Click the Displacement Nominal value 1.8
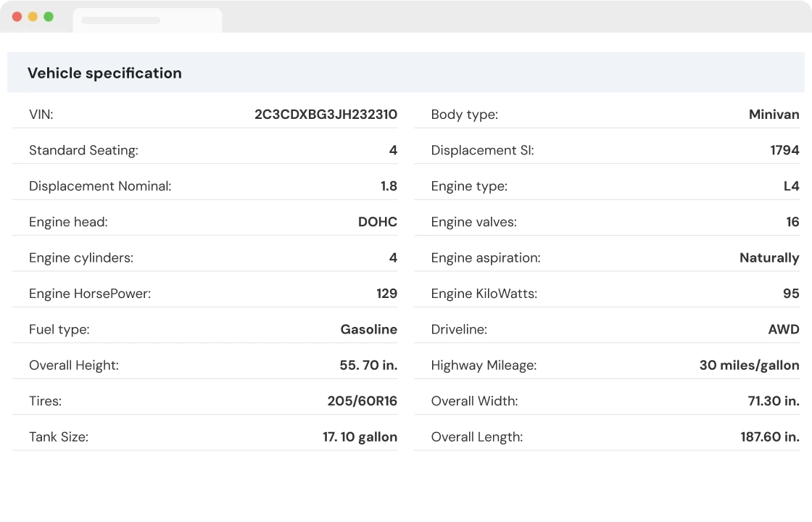The image size is (812, 522). coord(389,186)
